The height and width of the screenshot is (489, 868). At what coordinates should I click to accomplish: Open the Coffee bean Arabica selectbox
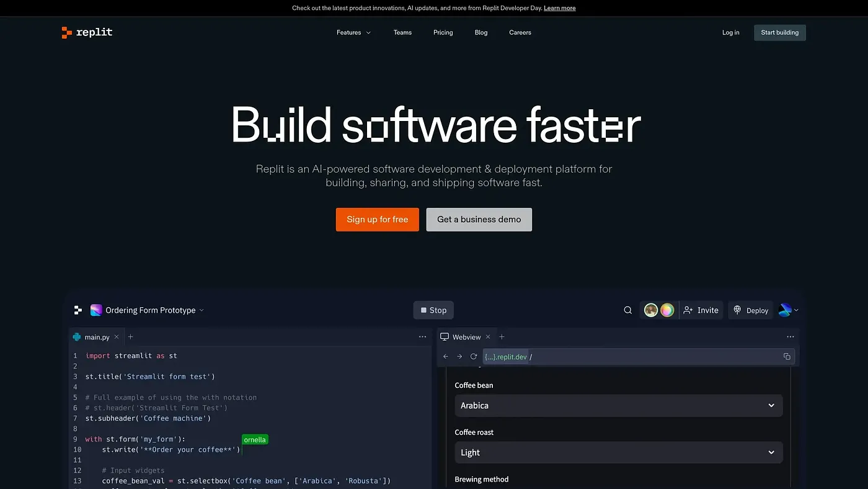618,406
